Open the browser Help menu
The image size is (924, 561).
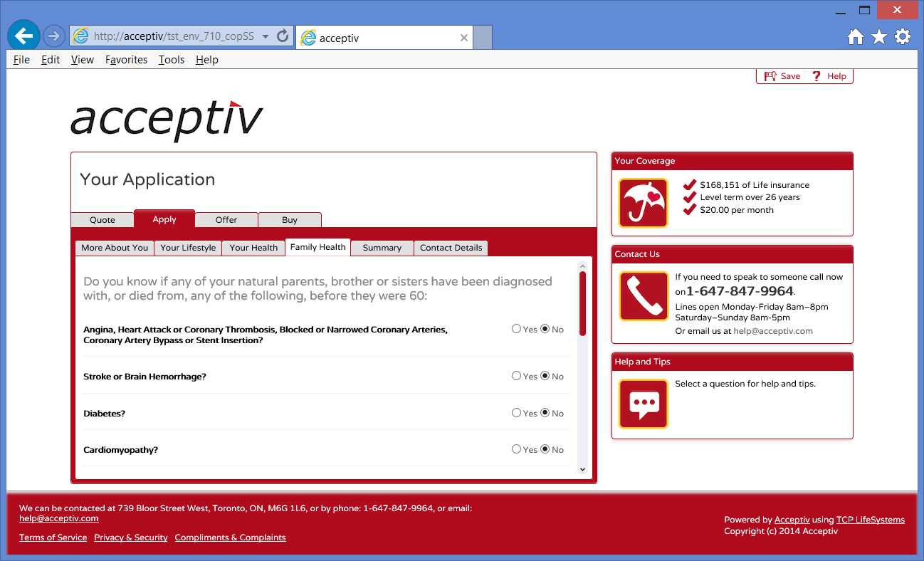tap(207, 60)
